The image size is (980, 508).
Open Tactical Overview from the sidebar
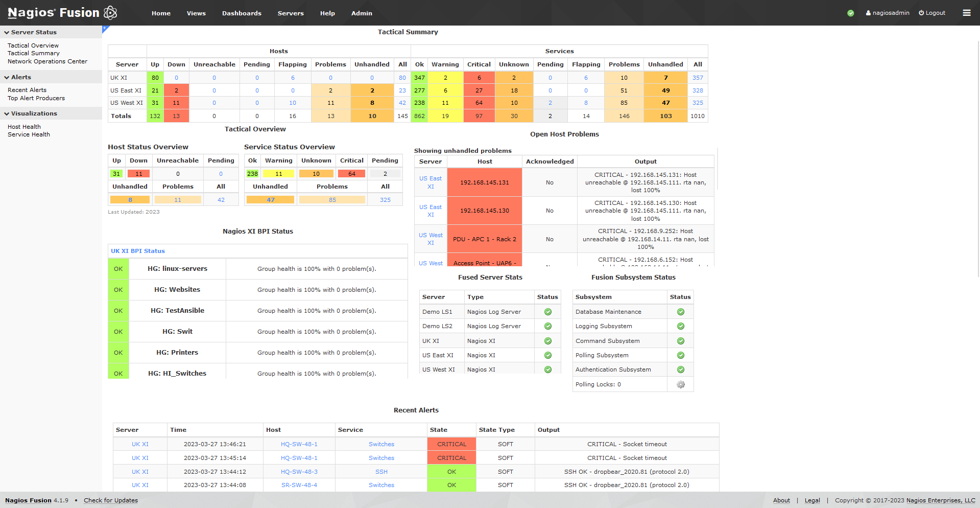point(33,45)
